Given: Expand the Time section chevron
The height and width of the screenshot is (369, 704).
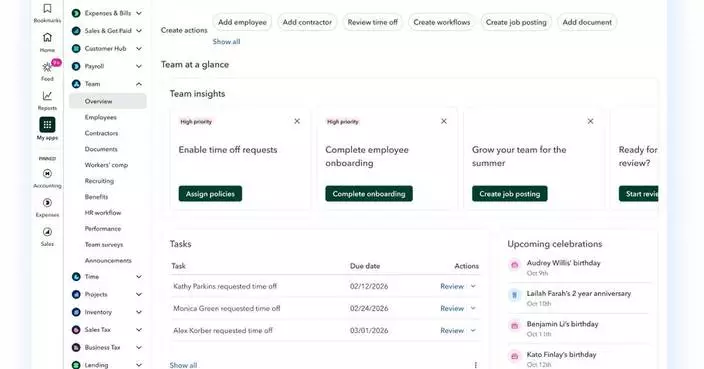Looking at the screenshot, I should (x=139, y=277).
